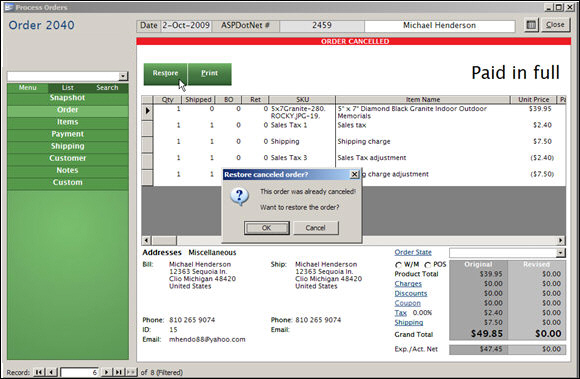The height and width of the screenshot is (379, 580).
Task: Open the Payment menu item
Action: point(68,134)
